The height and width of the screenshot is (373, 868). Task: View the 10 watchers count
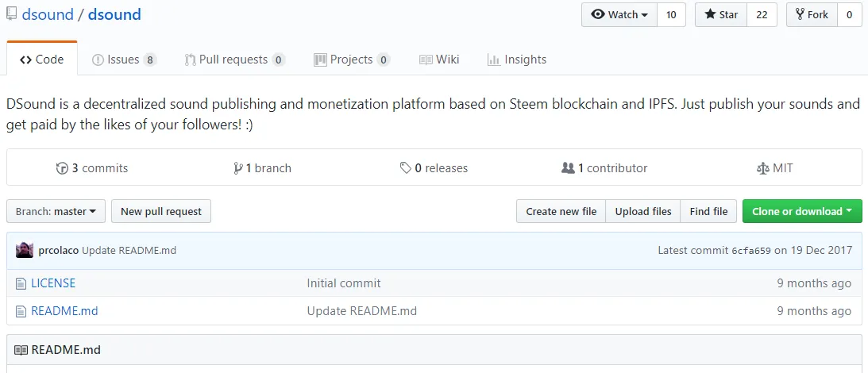click(x=671, y=15)
